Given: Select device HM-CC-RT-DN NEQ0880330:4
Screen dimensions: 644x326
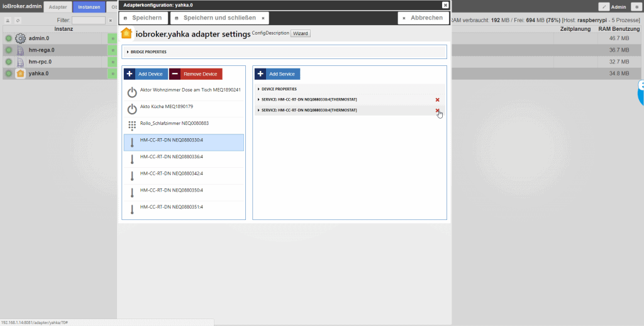Looking at the screenshot, I should [184, 143].
